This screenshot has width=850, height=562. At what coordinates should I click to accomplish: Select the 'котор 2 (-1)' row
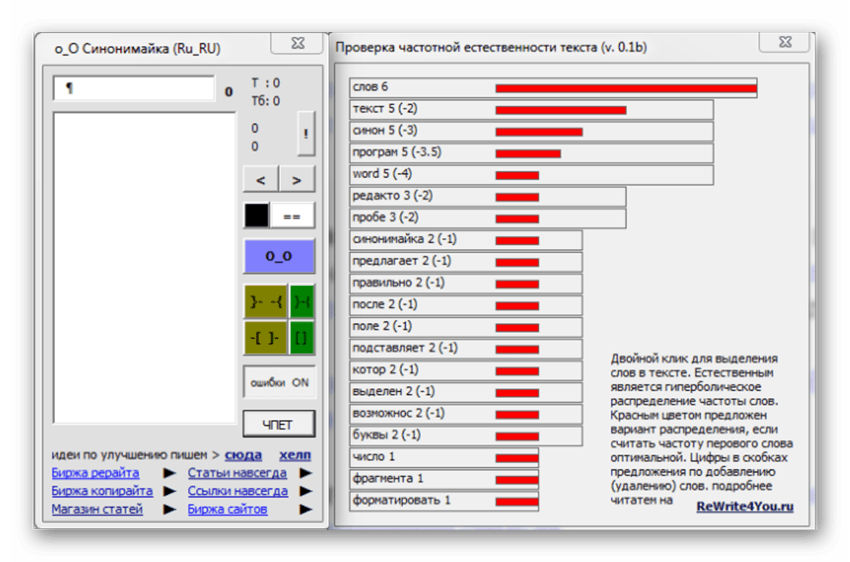(466, 370)
